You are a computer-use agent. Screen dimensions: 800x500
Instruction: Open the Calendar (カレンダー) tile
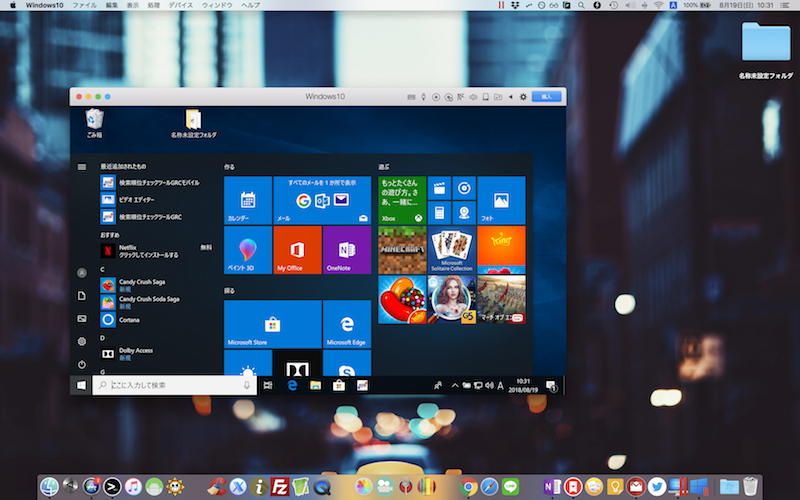point(248,201)
